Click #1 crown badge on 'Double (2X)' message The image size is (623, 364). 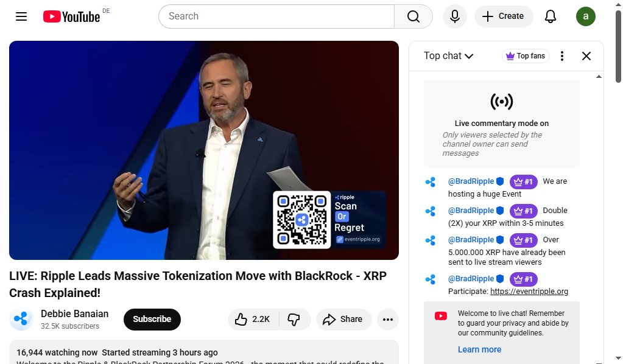(x=523, y=211)
